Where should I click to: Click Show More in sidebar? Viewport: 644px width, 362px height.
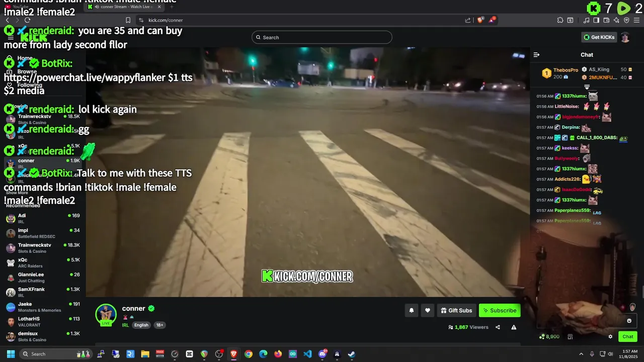pyautogui.click(x=17, y=193)
